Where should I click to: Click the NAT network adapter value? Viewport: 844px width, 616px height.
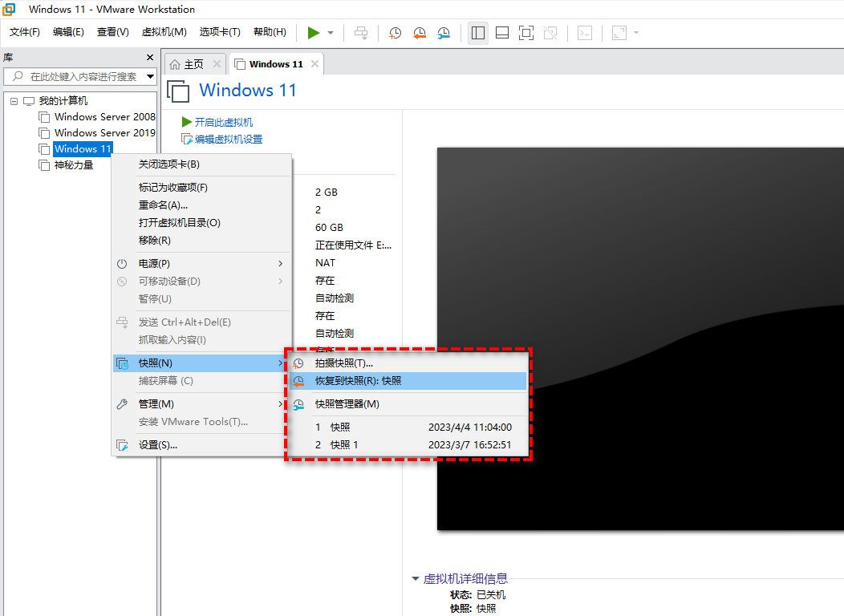coord(325,263)
